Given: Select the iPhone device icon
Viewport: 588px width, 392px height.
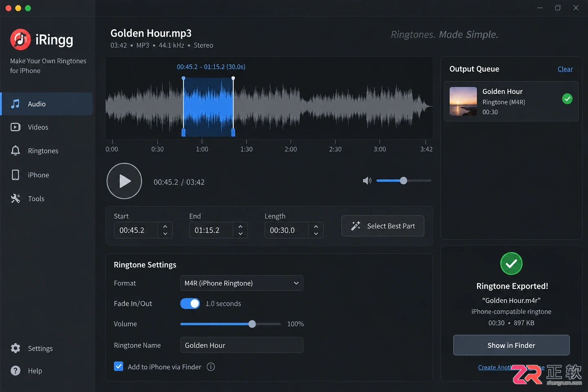Looking at the screenshot, I should 16,175.
